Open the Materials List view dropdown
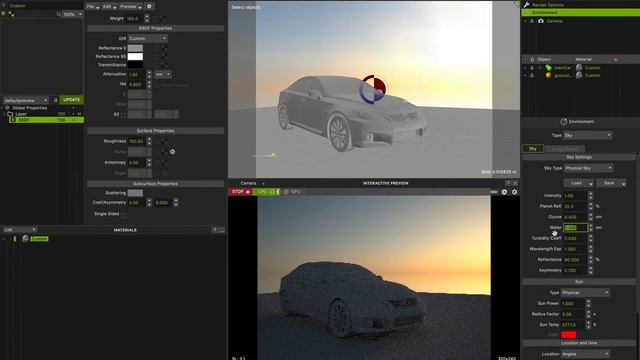This screenshot has width=640, height=360. pos(20,230)
